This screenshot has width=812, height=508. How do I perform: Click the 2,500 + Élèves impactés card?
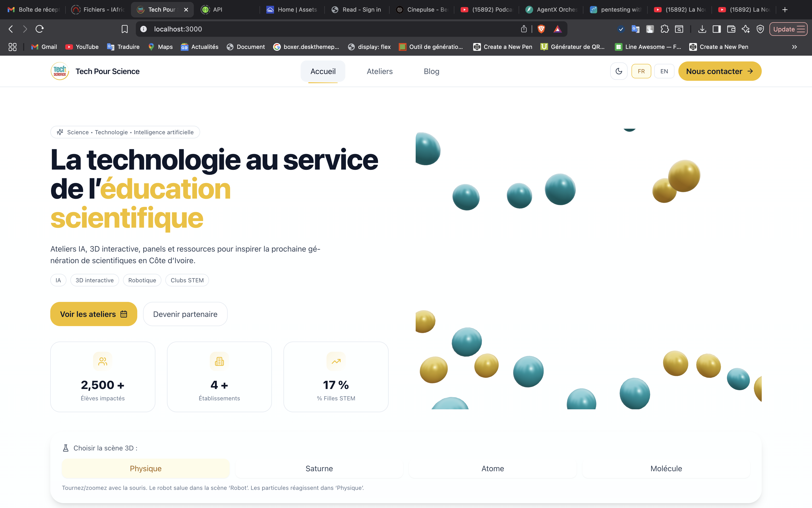pos(103,377)
